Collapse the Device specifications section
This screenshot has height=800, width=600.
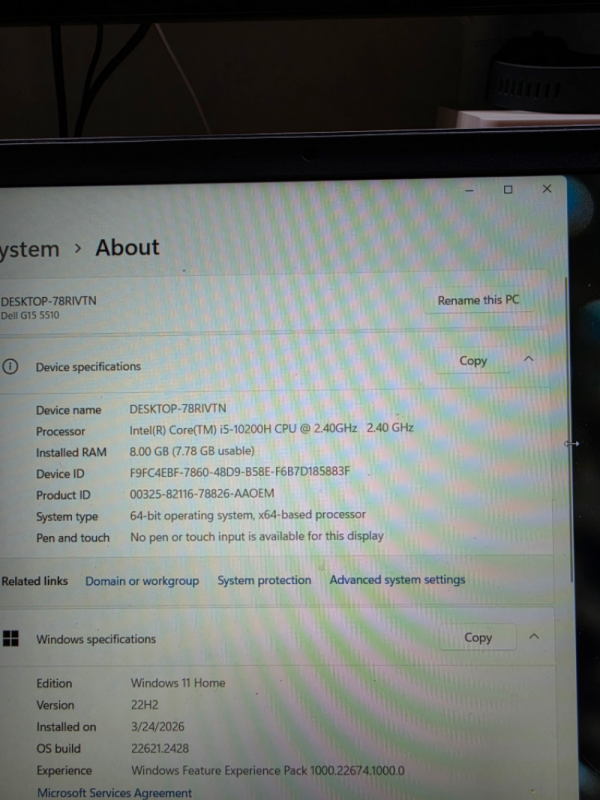tap(529, 360)
